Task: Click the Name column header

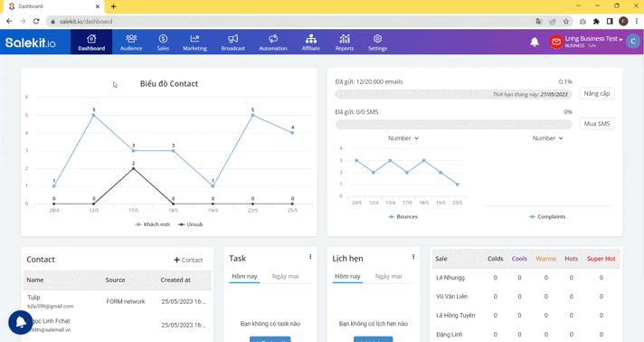Action: 35,280
